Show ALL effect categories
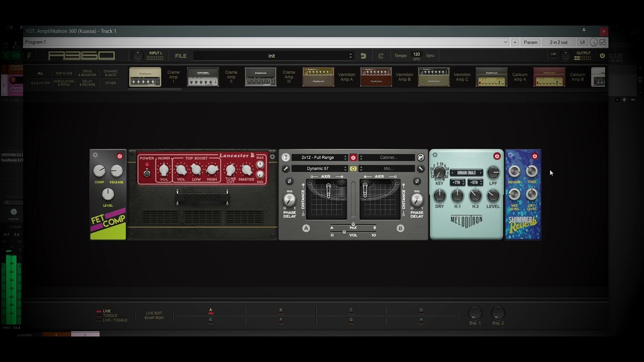The image size is (644, 362). click(x=41, y=73)
